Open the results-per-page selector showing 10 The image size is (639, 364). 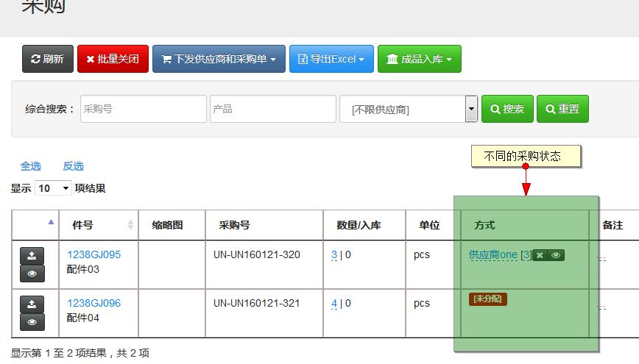coord(53,188)
